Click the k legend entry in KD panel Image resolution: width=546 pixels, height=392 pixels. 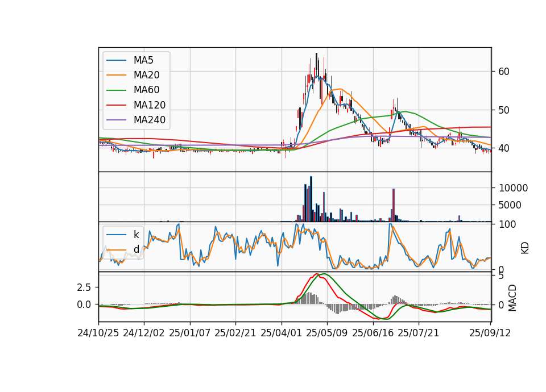123,235
